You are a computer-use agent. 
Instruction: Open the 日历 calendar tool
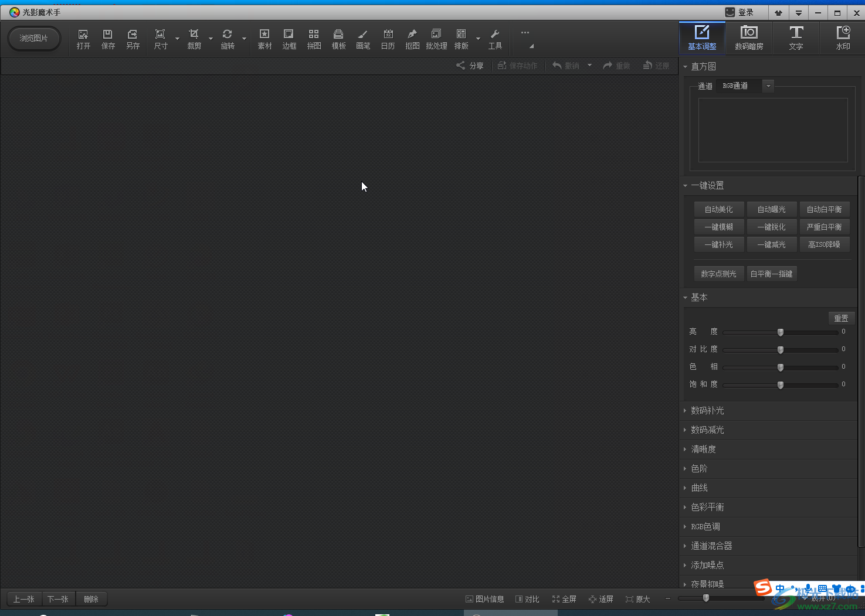[388, 39]
